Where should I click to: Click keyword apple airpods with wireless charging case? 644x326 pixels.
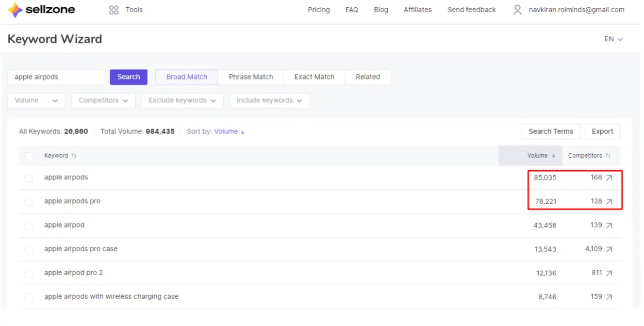pyautogui.click(x=111, y=296)
